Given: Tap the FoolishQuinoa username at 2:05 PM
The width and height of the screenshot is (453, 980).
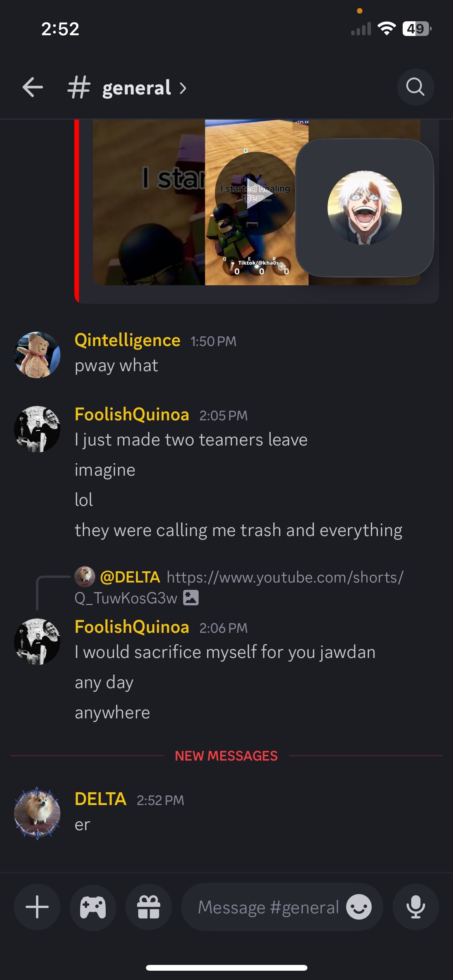Looking at the screenshot, I should (132, 415).
